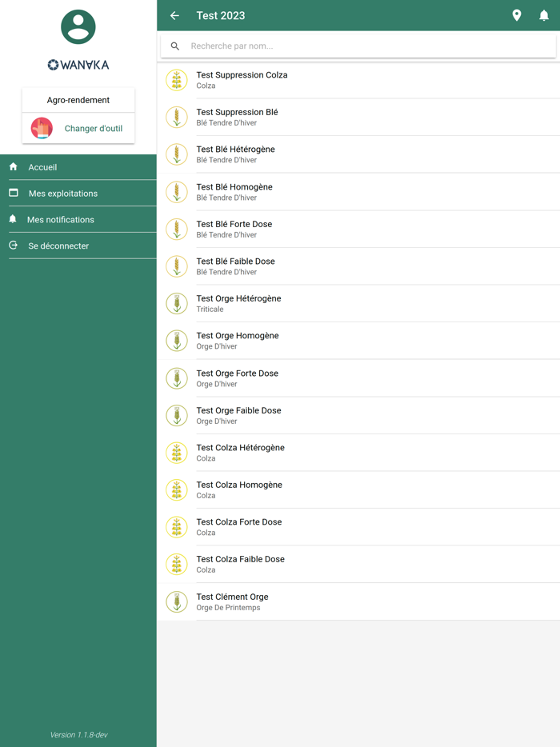Open Test Colza Forte Dose entry
Screen dimensions: 560x747
tap(358, 527)
